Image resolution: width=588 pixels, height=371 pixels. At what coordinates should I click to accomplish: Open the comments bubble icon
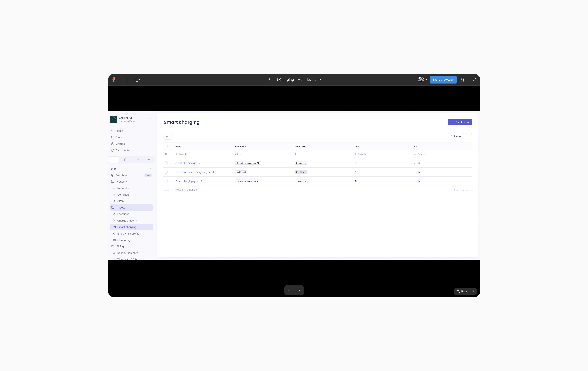[137, 80]
